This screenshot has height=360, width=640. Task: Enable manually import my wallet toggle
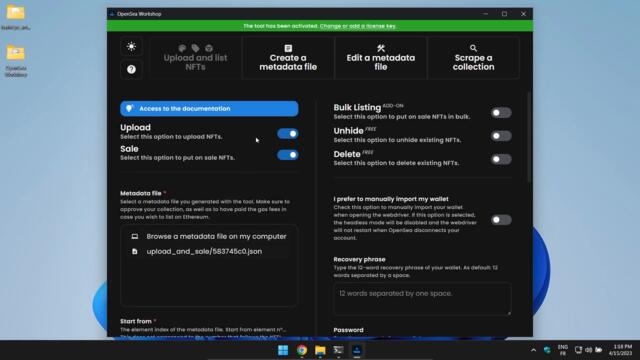pos(501,220)
